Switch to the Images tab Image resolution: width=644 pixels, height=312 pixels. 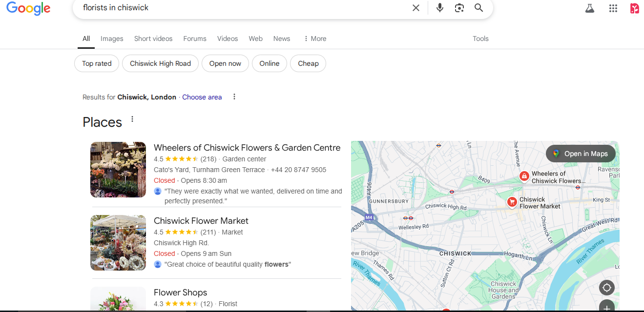[x=112, y=39]
